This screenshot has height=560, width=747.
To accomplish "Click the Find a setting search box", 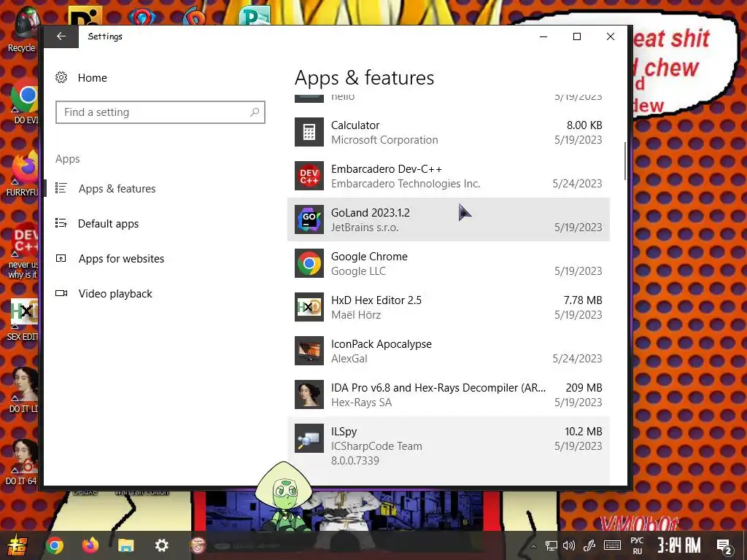I will click(160, 112).
